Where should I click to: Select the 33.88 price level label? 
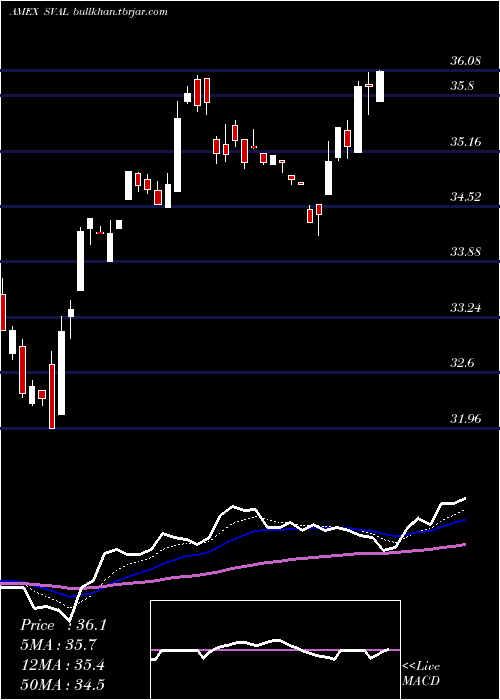[466, 252]
